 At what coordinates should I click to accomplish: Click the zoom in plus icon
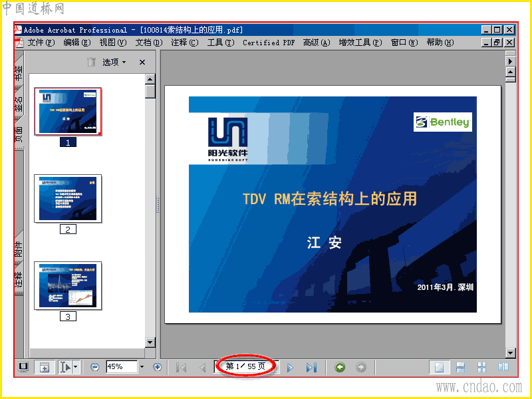(157, 367)
